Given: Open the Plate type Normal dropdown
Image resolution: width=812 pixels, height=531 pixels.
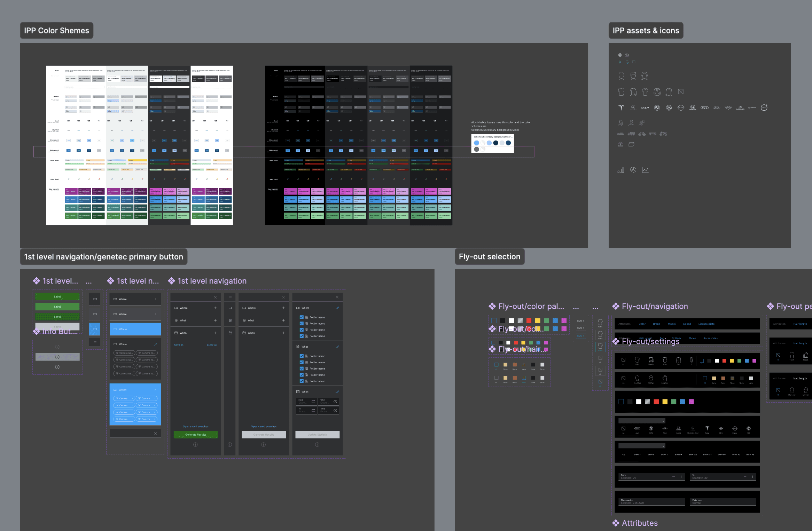Looking at the screenshot, I should [x=723, y=502].
